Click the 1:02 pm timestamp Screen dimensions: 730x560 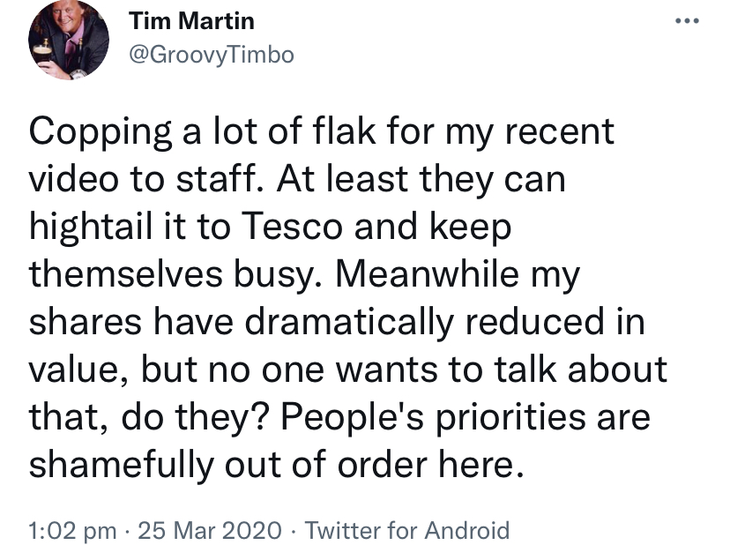click(x=72, y=531)
